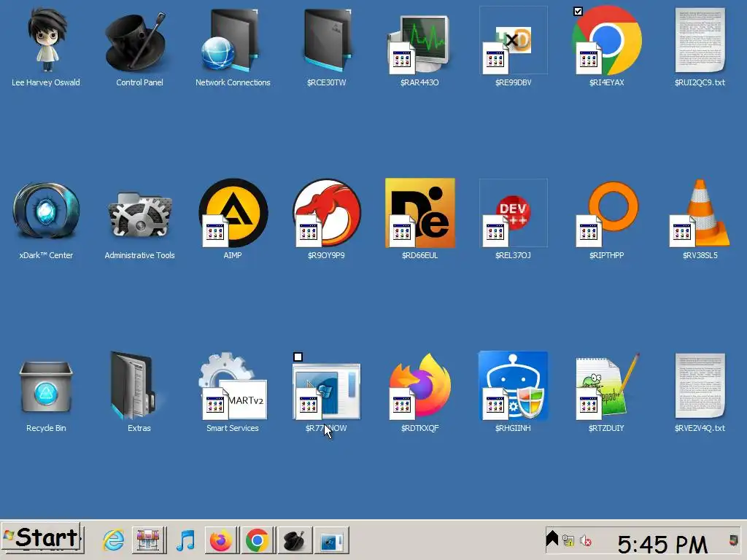Expand hidden tray icons with the black arrow
The image size is (747, 560).
pos(551,538)
